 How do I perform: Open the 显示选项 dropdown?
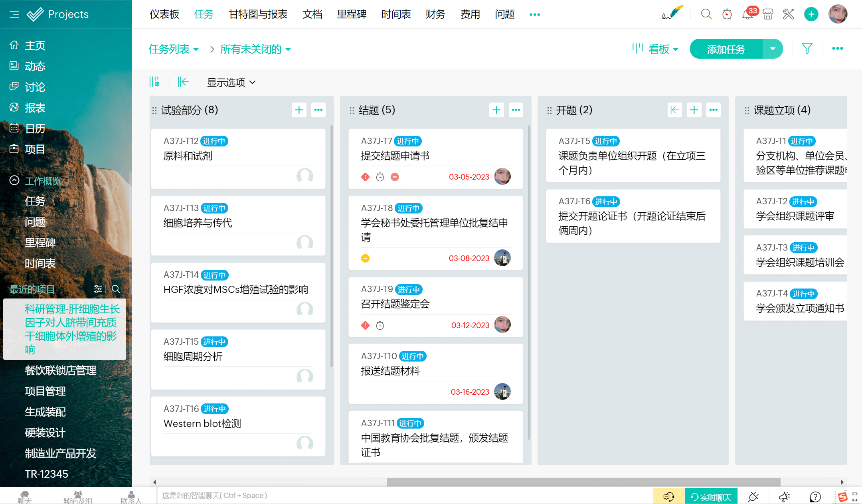click(x=231, y=82)
